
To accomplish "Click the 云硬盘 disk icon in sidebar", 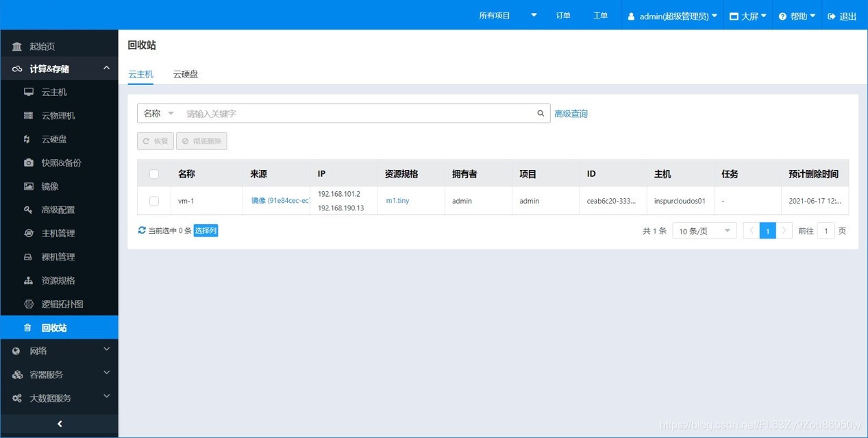I will click(x=27, y=139).
